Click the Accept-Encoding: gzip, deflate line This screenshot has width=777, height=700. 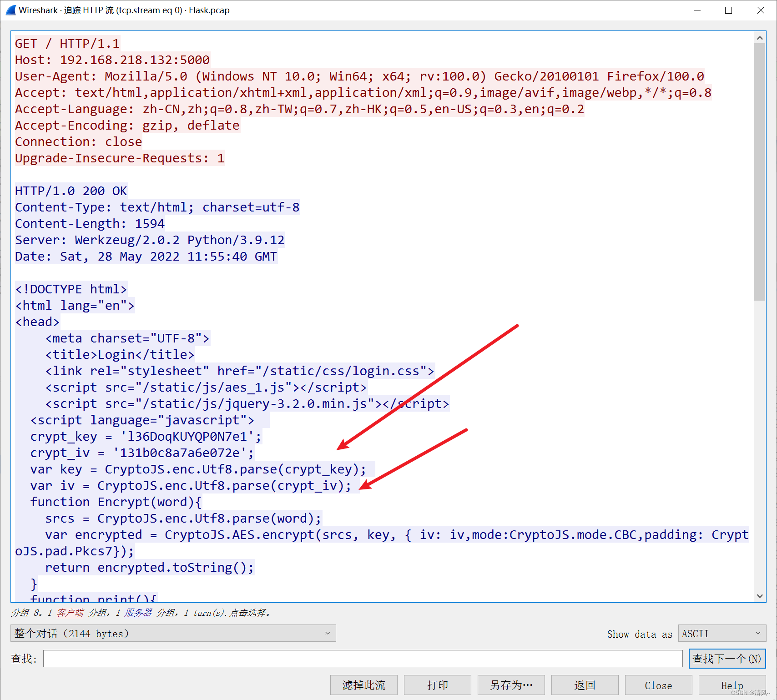127,126
